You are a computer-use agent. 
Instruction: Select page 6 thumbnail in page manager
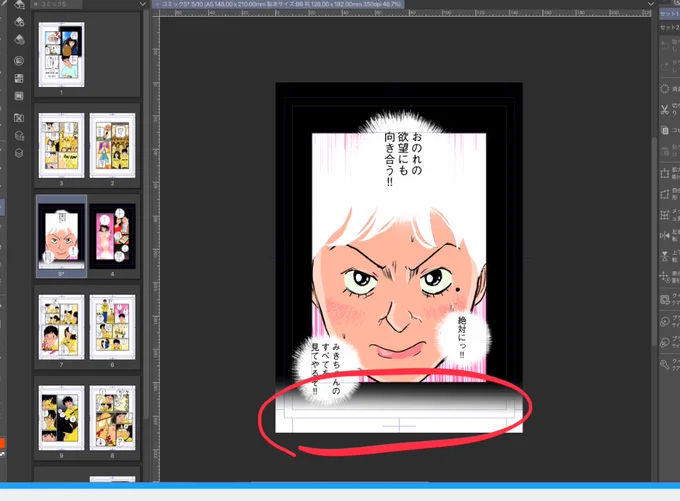(112, 327)
